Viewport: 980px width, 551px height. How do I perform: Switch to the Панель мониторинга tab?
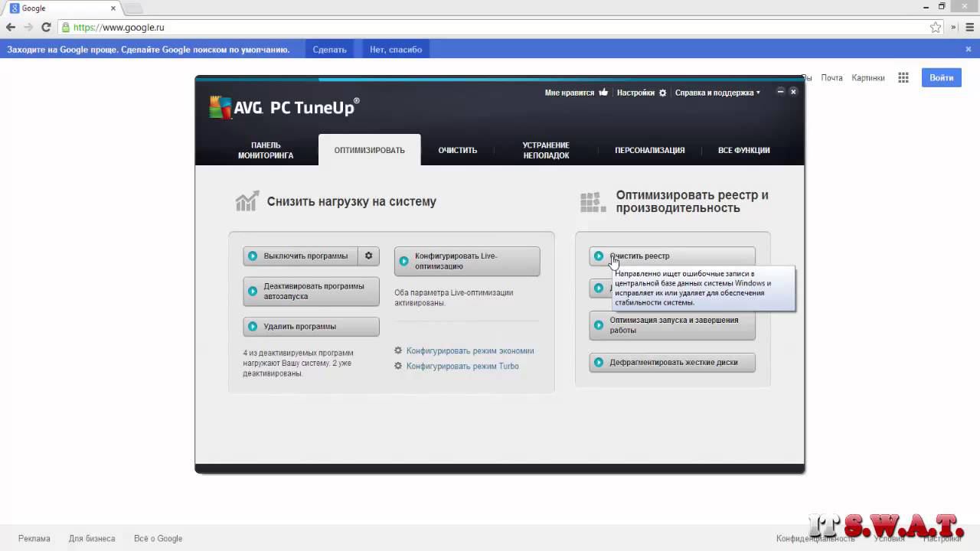click(266, 150)
